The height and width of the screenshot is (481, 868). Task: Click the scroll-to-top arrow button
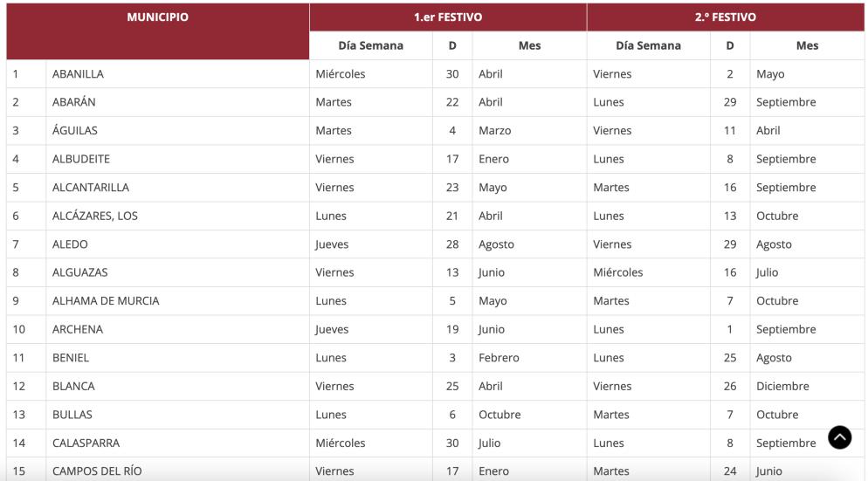[x=839, y=437]
